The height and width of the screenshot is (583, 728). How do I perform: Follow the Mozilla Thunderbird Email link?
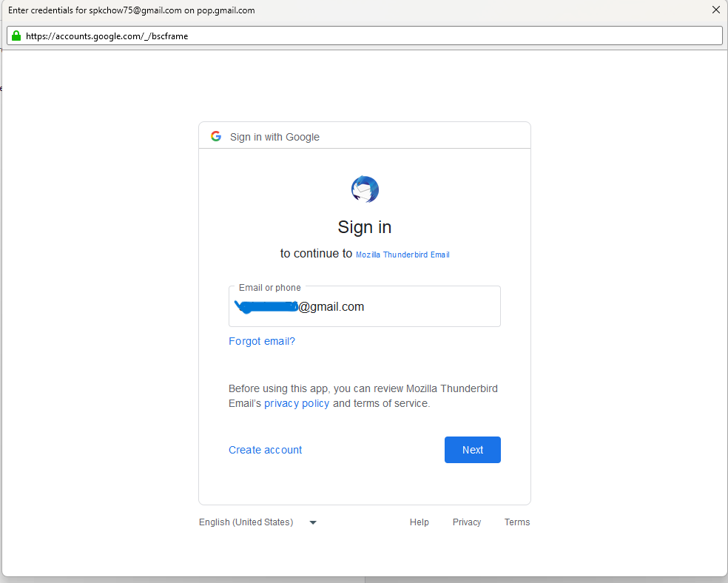tap(402, 255)
